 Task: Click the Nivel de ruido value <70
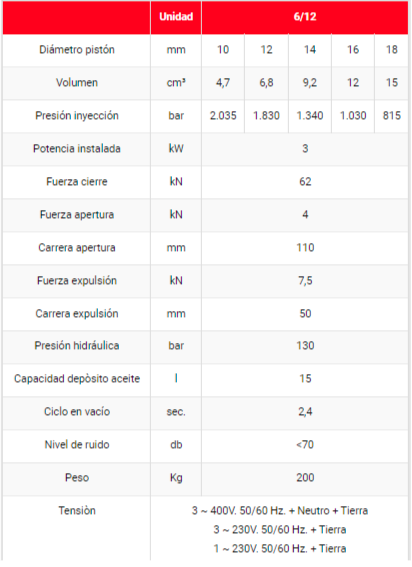tap(305, 444)
